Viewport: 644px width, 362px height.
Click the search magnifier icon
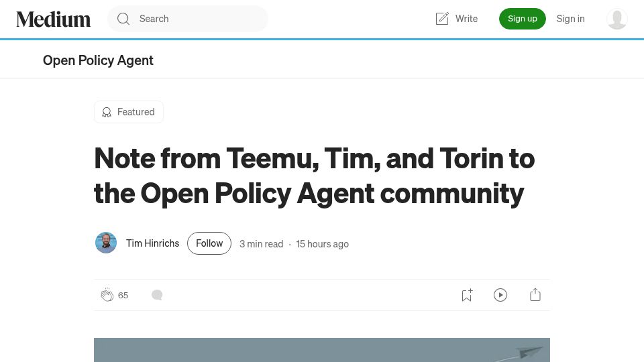(x=123, y=19)
